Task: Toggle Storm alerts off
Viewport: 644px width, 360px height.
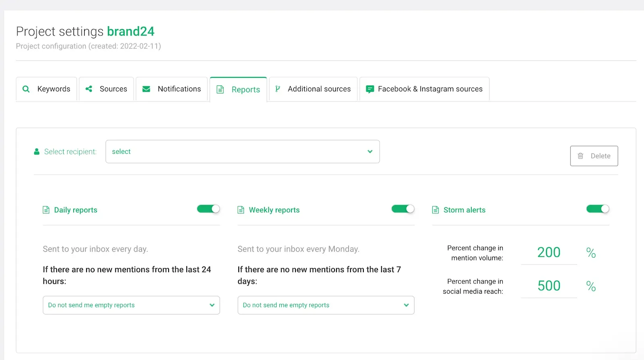Action: click(598, 209)
